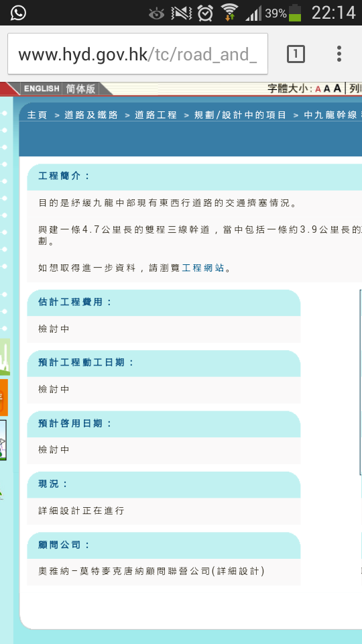The width and height of the screenshot is (362, 644).
Task: Select the large A font size
Action: click(x=337, y=88)
